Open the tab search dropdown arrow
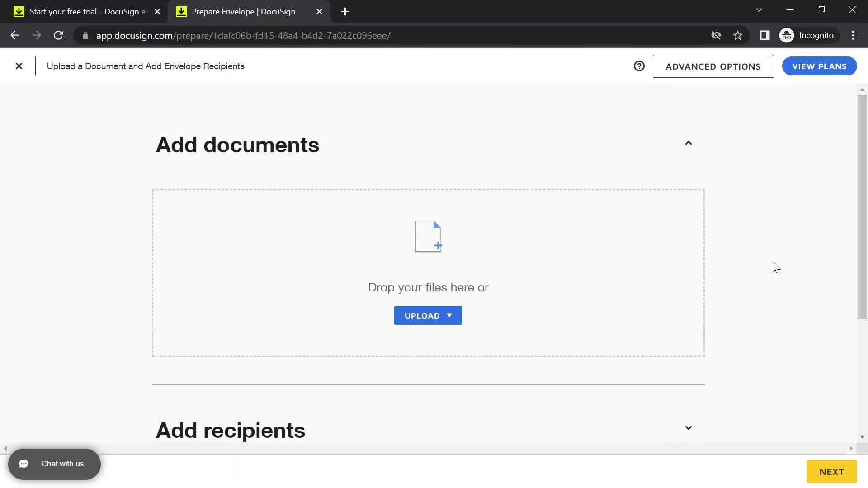 [759, 10]
